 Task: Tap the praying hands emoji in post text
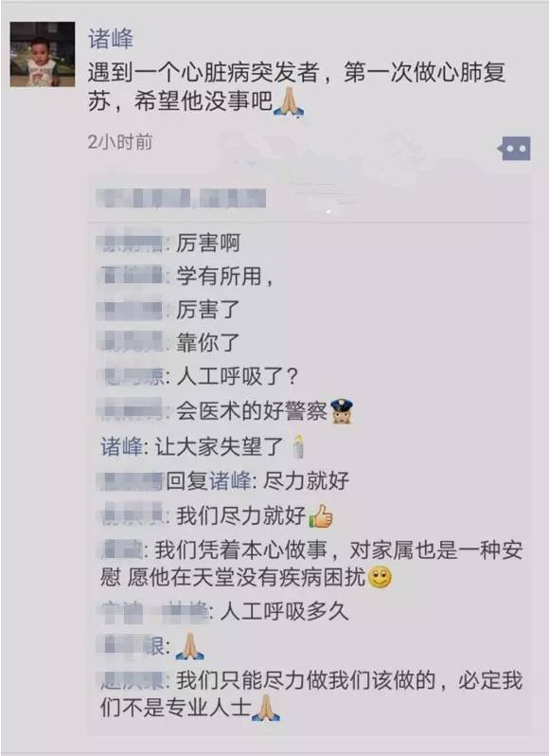pyautogui.click(x=289, y=102)
